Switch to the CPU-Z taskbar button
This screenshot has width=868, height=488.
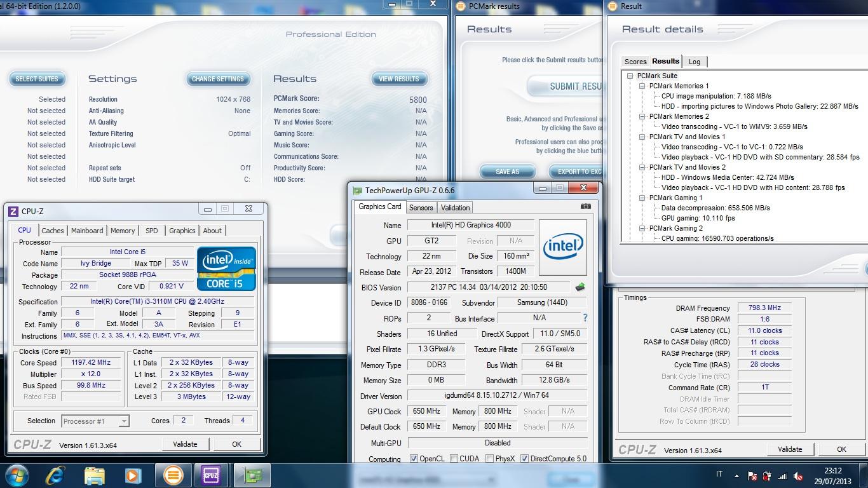[211, 475]
